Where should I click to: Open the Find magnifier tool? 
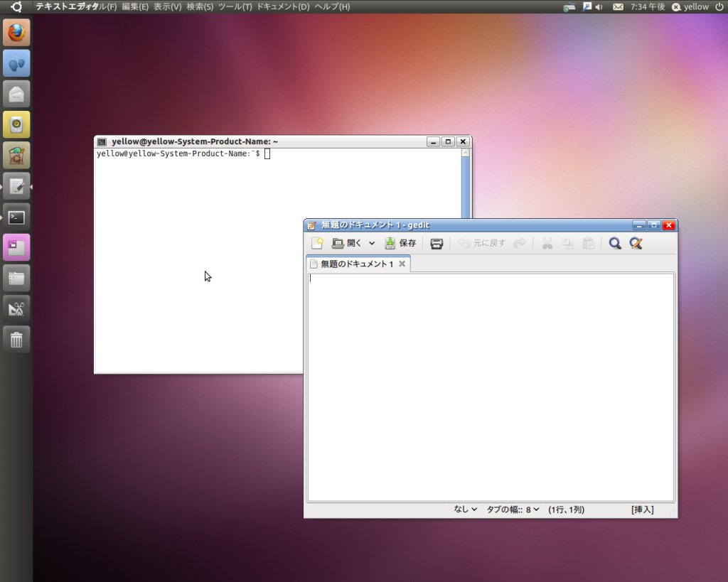615,243
